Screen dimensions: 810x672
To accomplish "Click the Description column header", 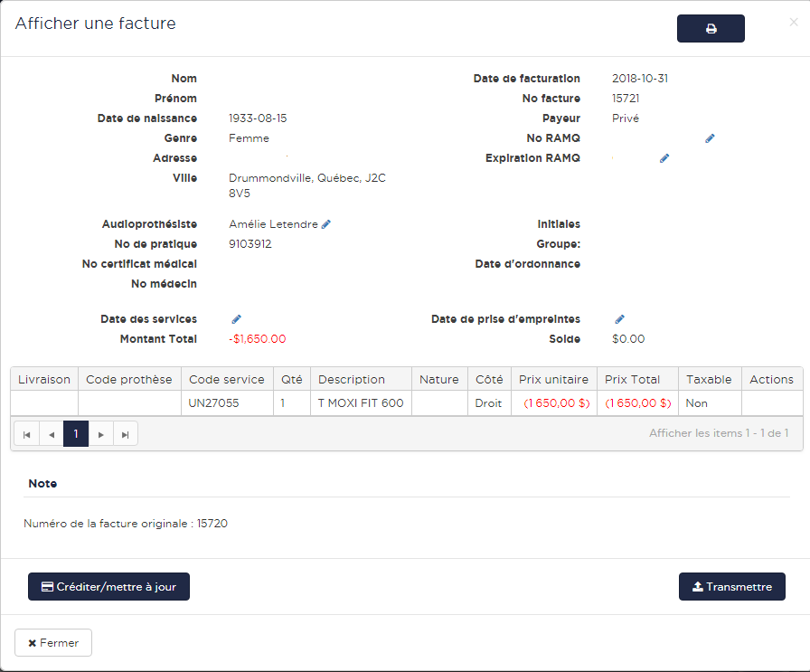I will click(352, 379).
